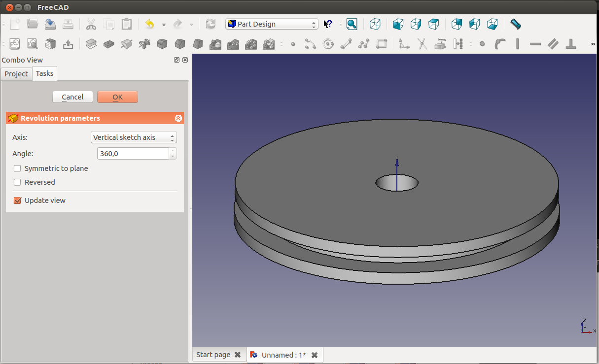This screenshot has width=599, height=364.
Task: Select the Pad tool icon
Action: coord(91,44)
